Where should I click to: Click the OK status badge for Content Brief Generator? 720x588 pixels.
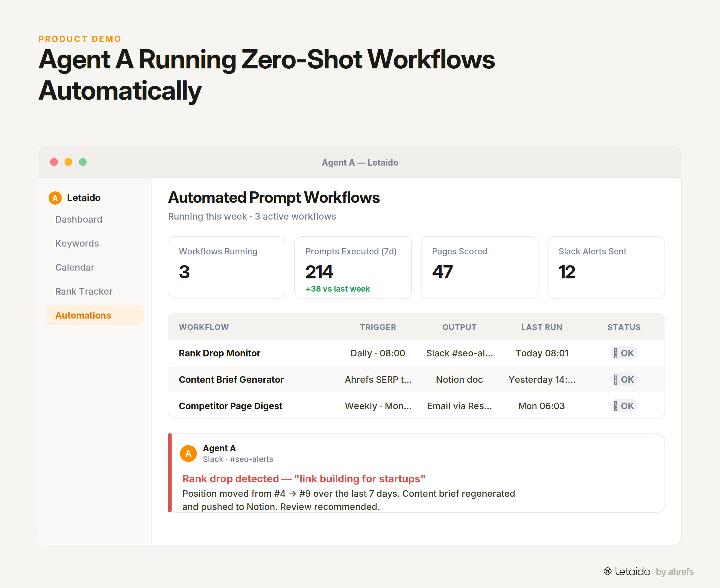tap(624, 380)
